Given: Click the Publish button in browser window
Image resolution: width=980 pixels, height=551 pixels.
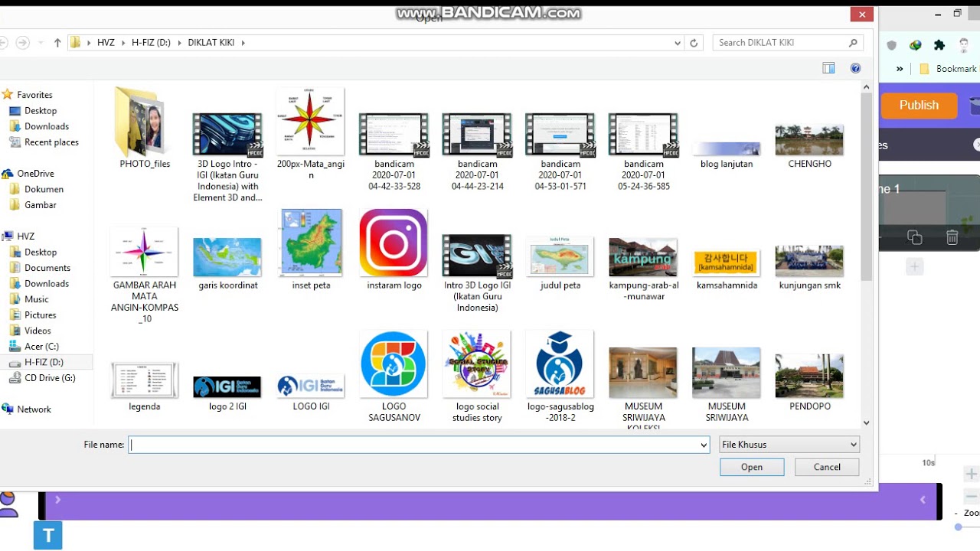Looking at the screenshot, I should (919, 106).
